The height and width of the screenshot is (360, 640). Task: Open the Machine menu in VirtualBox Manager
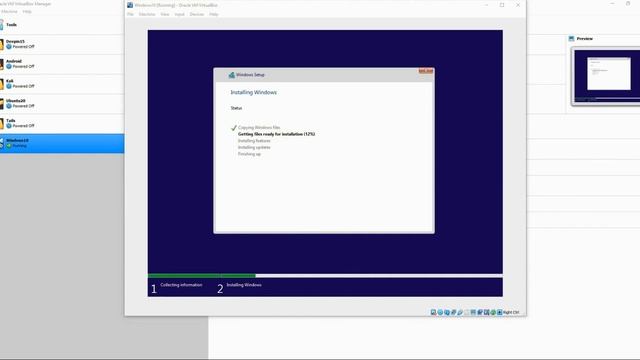point(9,11)
